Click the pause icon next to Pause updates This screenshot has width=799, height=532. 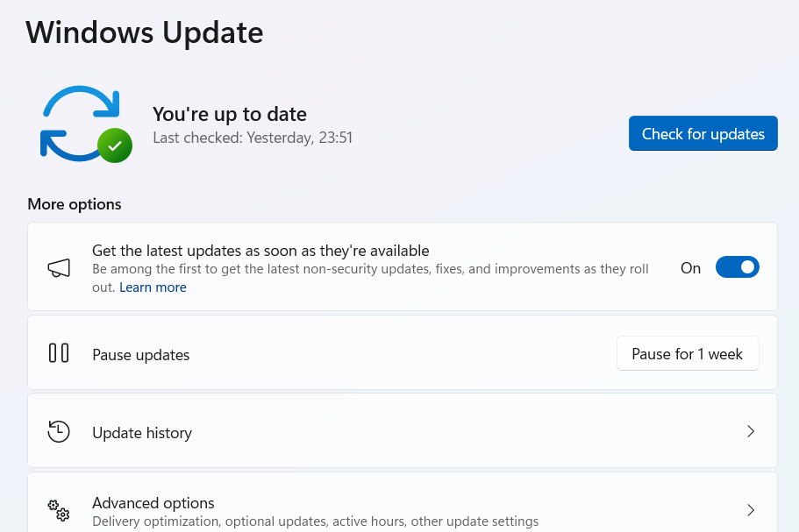59,352
